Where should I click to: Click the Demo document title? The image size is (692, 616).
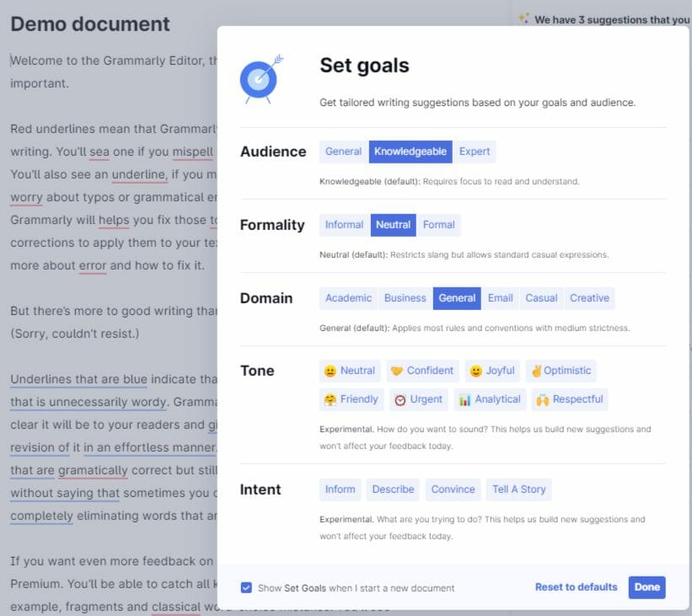pos(90,24)
